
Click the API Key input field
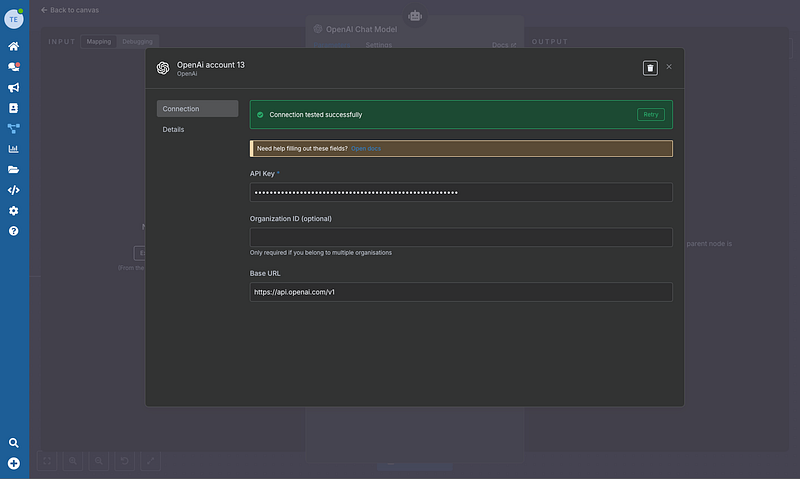pyautogui.click(x=461, y=192)
